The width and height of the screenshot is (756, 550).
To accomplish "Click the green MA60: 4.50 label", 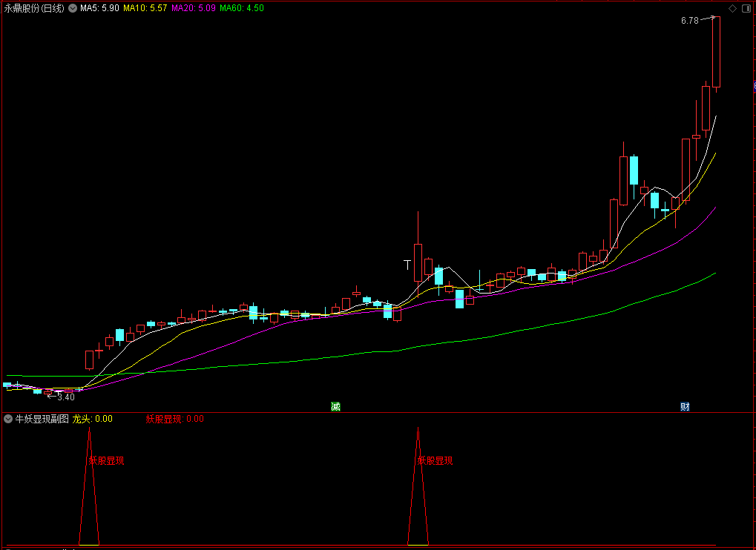I will point(242,8).
